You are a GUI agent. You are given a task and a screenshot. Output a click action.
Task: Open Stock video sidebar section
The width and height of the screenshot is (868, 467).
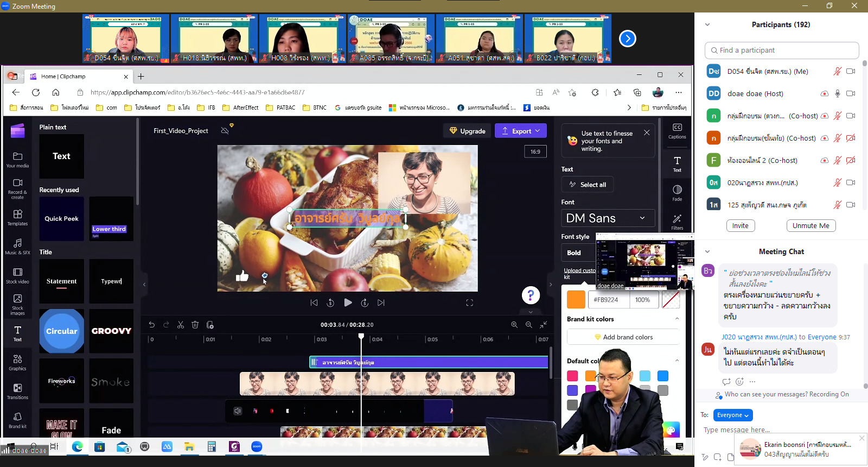(17, 275)
